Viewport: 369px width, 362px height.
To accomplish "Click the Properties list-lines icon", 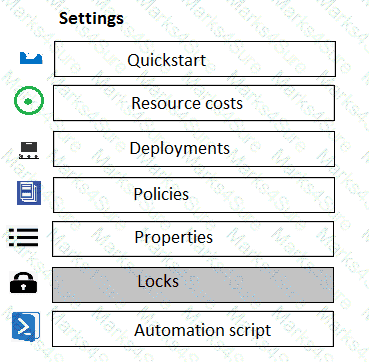I will (x=23, y=237).
